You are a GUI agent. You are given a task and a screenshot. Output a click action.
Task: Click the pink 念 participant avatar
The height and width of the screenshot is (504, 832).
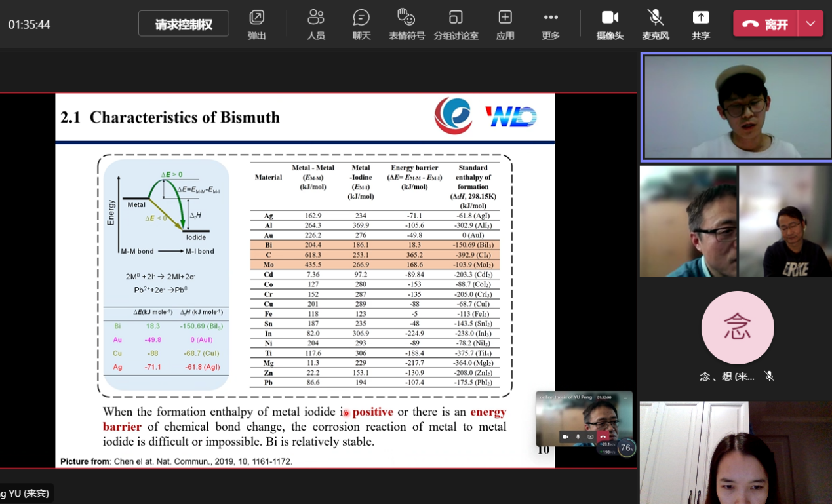(737, 327)
